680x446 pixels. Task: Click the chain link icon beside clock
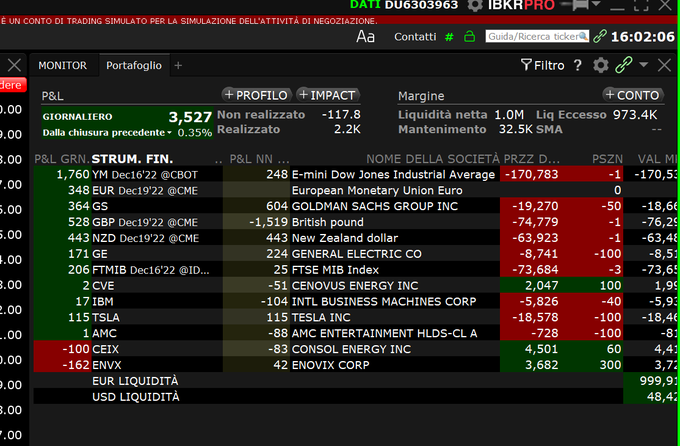pos(600,36)
